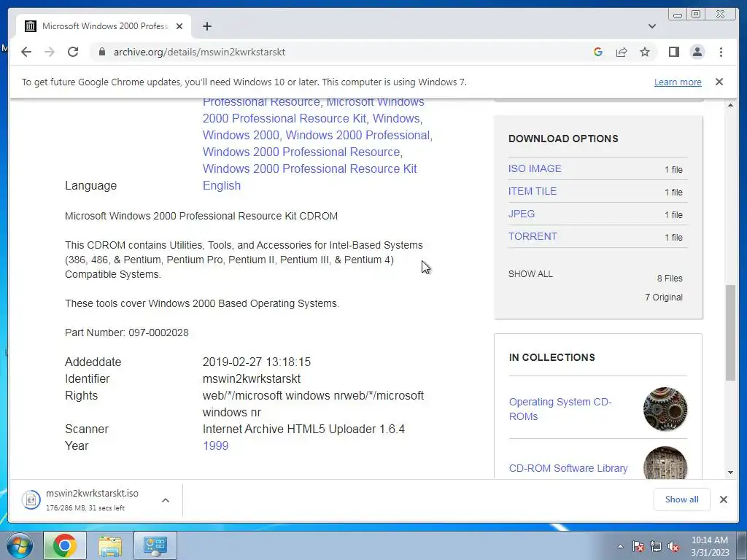The width and height of the screenshot is (747, 560).
Task: Bookmark this tab with the star
Action: point(645,52)
